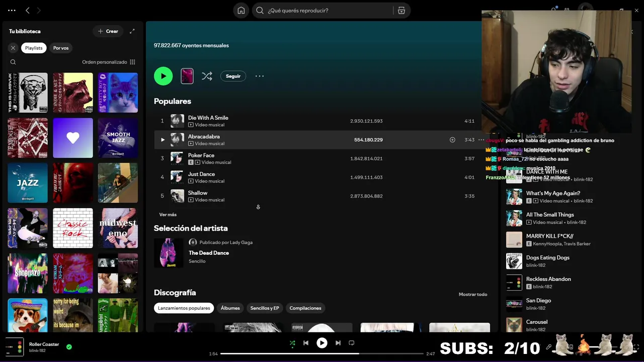Viewport: 644px width, 362px height.
Task: Open the three-dot app menu at top left
Action: click(x=12, y=11)
